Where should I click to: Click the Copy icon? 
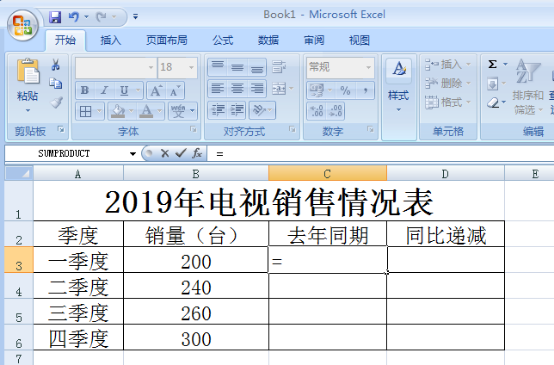(x=55, y=83)
